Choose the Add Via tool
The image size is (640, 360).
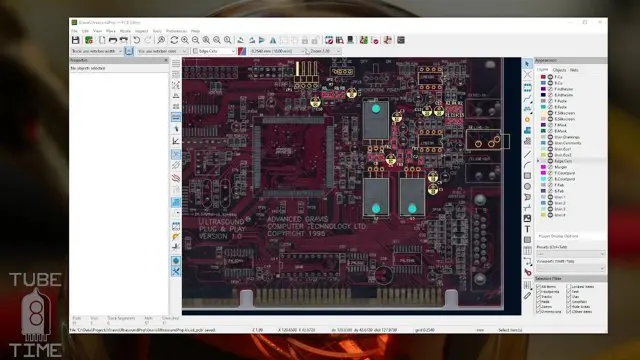[527, 120]
